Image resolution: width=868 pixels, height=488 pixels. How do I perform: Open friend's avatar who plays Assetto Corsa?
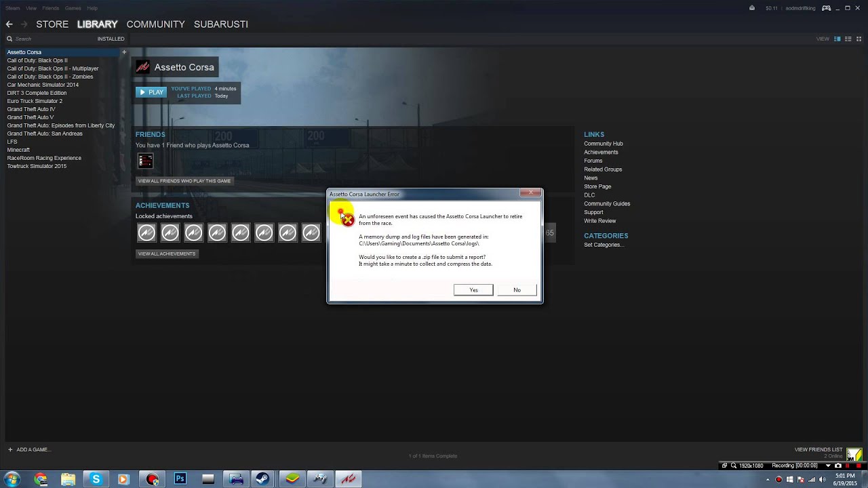[x=145, y=161]
